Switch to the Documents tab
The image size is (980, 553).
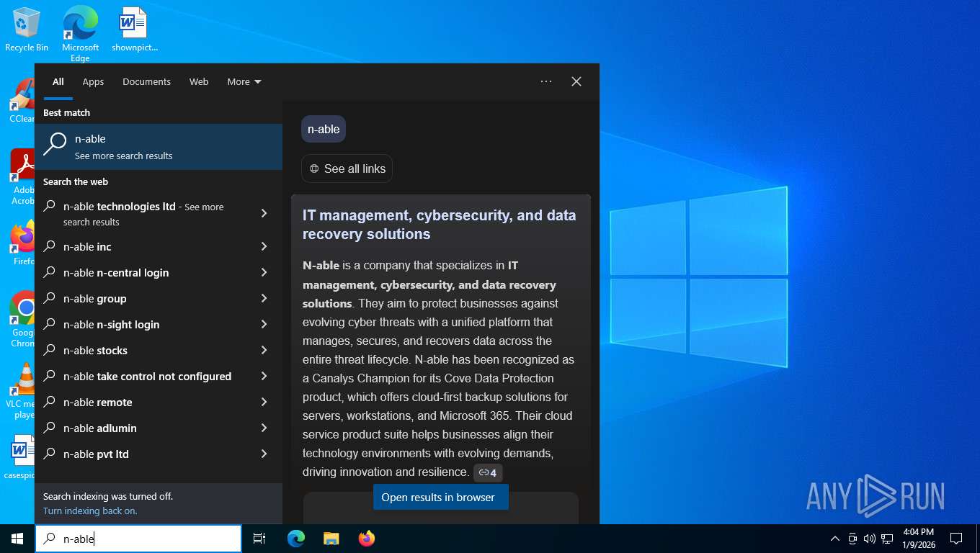pyautogui.click(x=146, y=82)
